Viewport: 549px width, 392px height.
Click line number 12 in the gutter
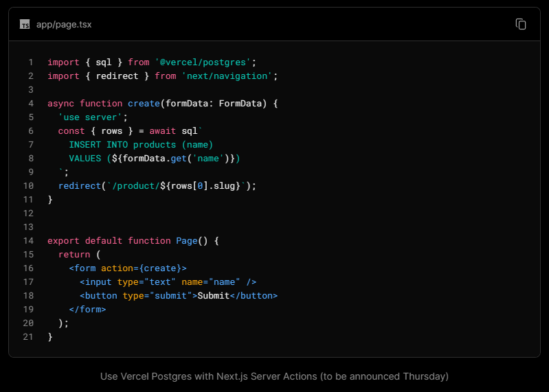click(x=28, y=214)
